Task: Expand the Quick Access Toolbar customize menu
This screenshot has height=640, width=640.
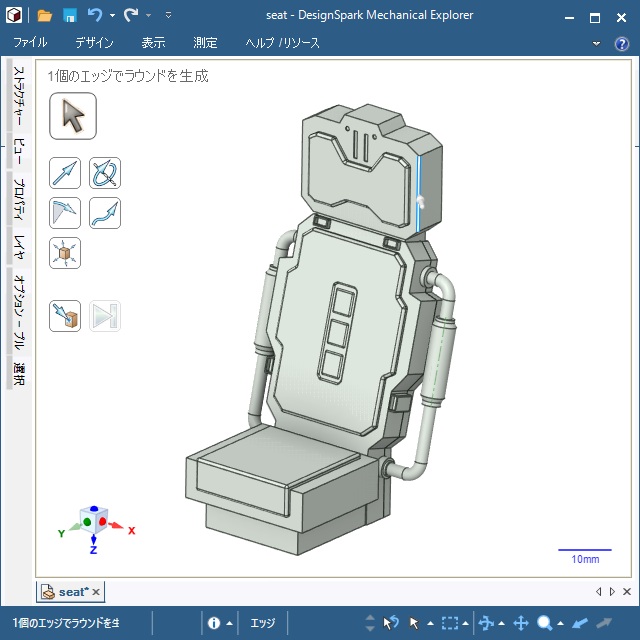Action: 168,16
